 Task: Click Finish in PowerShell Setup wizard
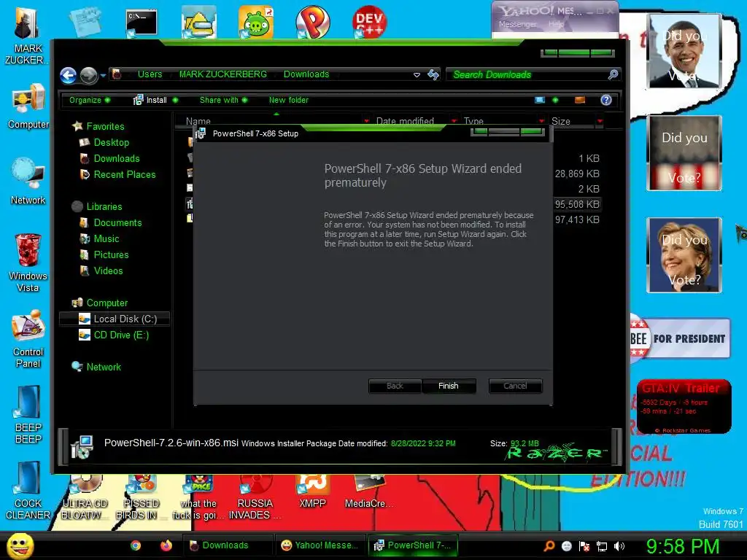[449, 386]
